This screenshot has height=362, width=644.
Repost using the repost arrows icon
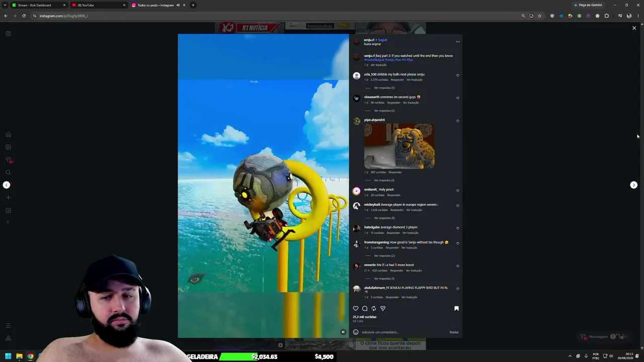(x=374, y=308)
